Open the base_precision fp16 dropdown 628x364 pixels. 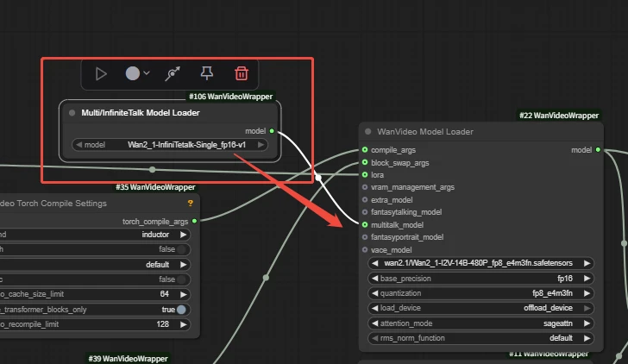(x=479, y=279)
